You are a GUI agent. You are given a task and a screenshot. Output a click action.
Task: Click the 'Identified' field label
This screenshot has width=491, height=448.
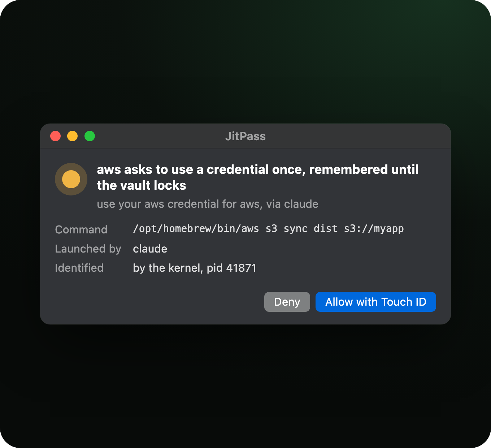79,268
